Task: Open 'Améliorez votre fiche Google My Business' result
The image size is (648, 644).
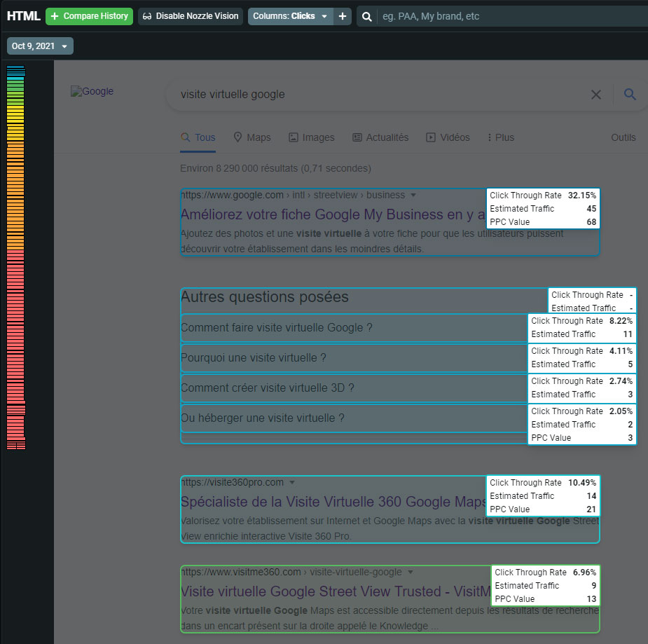Action: click(333, 214)
